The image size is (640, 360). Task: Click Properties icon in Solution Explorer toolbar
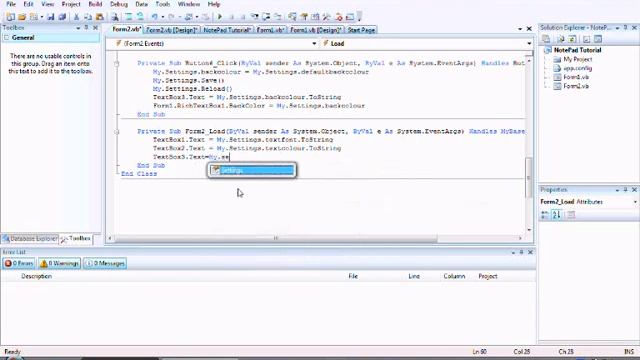coord(546,39)
